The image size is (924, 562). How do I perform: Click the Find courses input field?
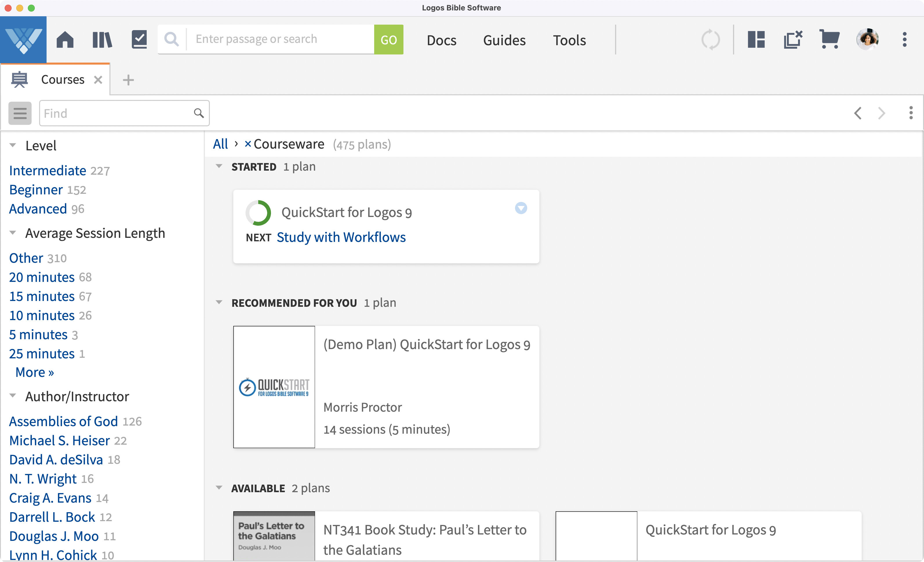click(124, 113)
